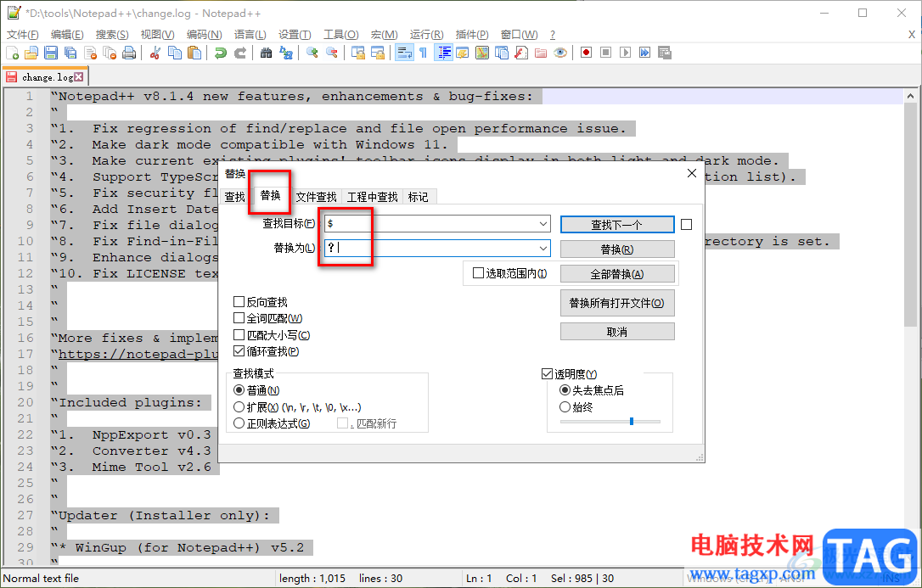Start macro recording with red dot icon
The image size is (922, 588).
point(587,53)
